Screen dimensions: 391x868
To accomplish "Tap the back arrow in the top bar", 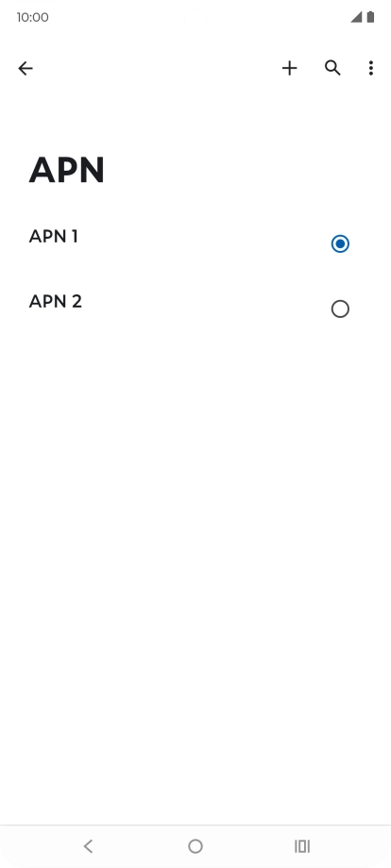I will click(x=25, y=68).
